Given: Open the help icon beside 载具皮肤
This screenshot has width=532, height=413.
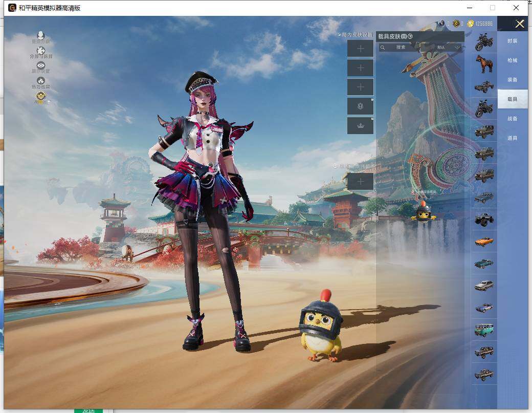Looking at the screenshot, I should (x=410, y=36).
